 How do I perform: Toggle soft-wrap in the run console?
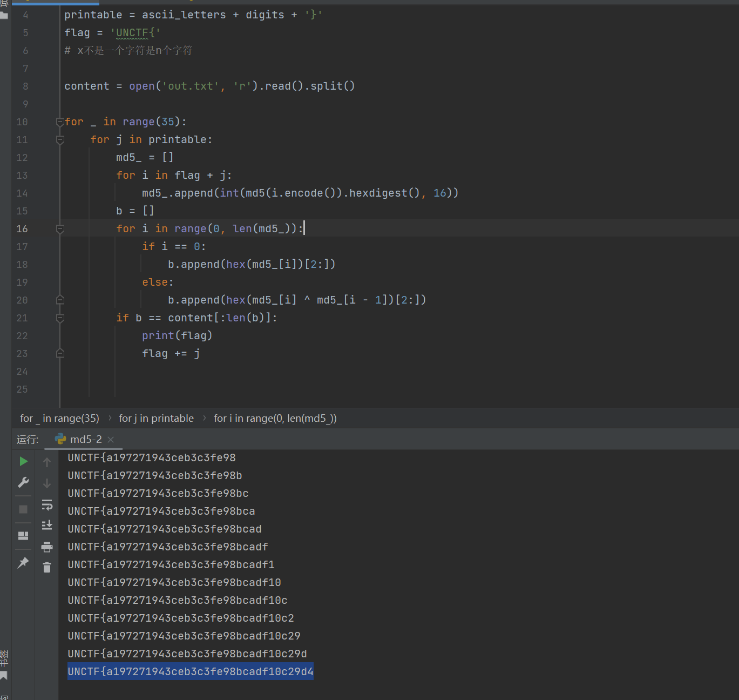tap(47, 504)
